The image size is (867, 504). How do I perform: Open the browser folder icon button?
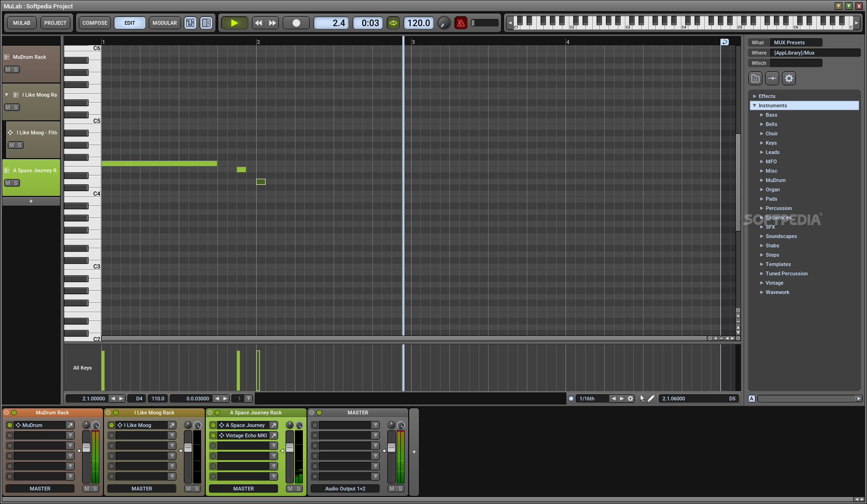(755, 78)
